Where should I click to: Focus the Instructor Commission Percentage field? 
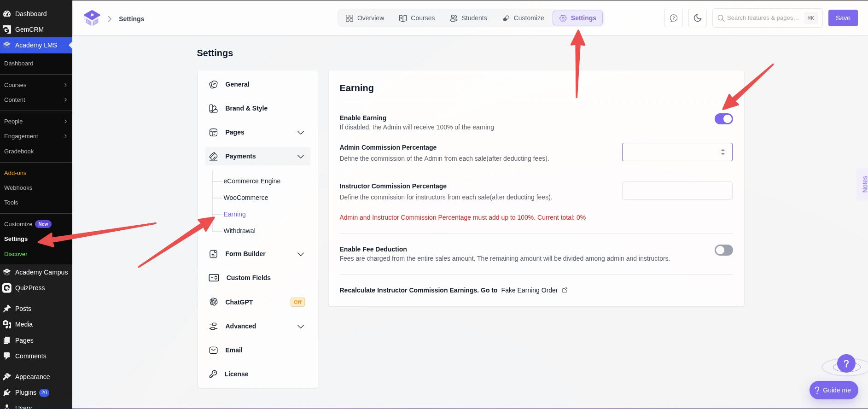click(677, 191)
